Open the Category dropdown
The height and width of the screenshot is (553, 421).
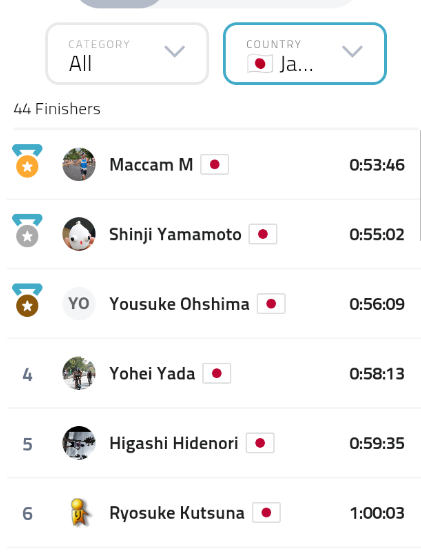coord(127,54)
